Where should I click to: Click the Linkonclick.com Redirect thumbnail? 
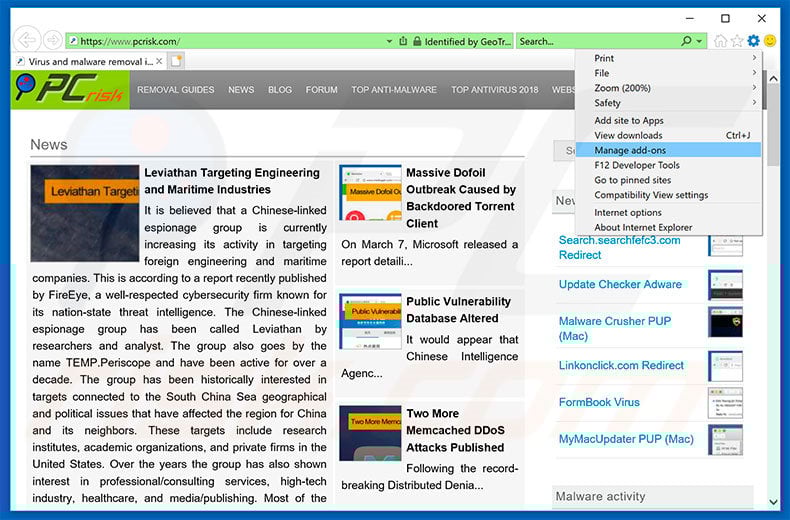(x=726, y=366)
